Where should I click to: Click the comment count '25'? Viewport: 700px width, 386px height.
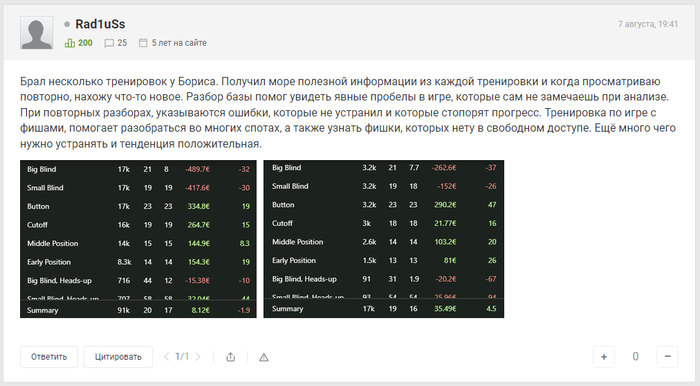click(122, 43)
